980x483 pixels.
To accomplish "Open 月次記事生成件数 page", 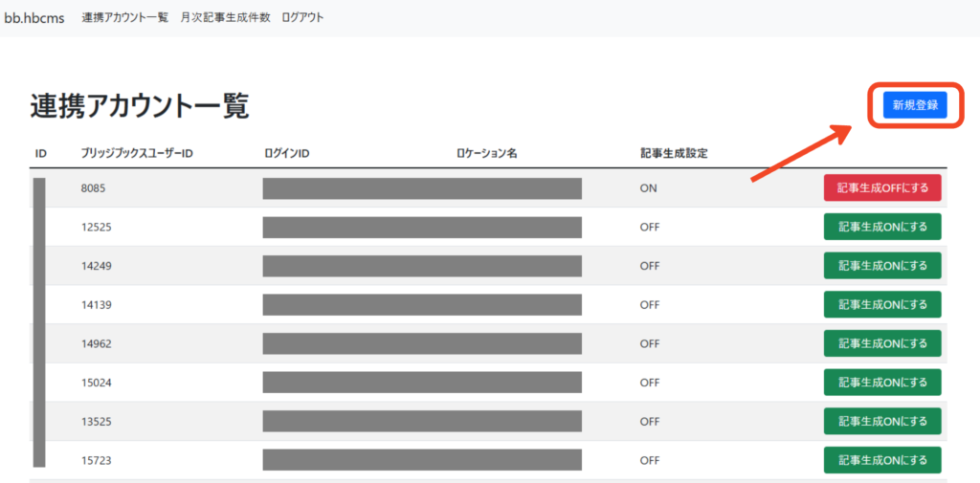I will pos(225,18).
